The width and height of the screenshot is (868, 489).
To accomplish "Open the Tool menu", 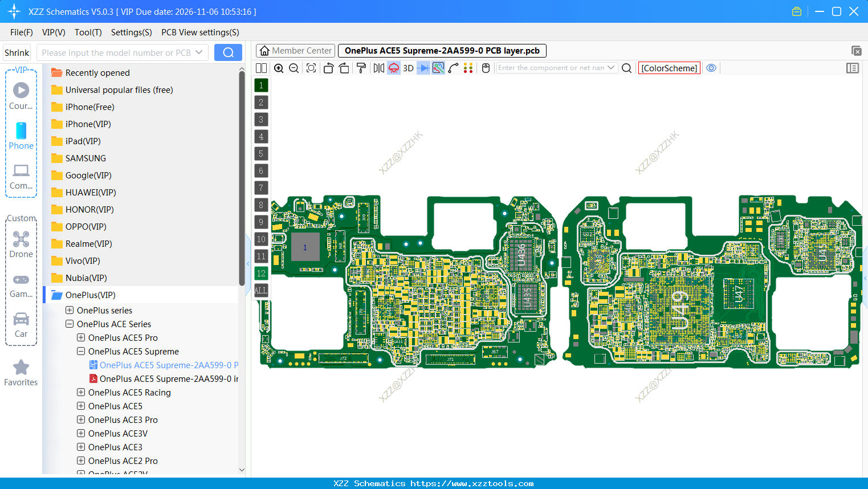I will (x=88, y=32).
